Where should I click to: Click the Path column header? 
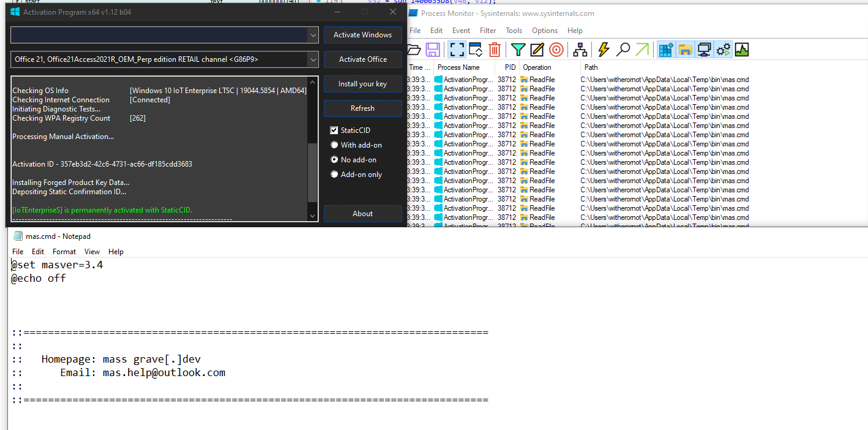coord(724,67)
